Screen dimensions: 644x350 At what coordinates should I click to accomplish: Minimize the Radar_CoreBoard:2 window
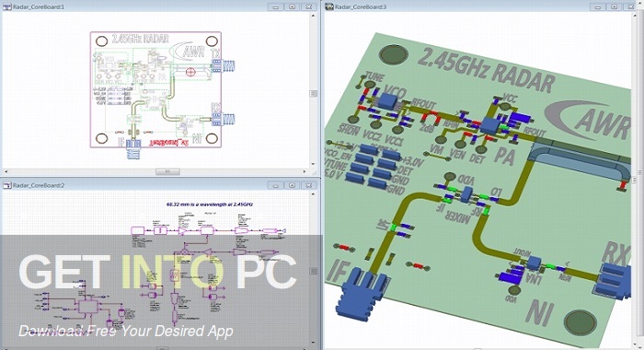tap(276, 185)
